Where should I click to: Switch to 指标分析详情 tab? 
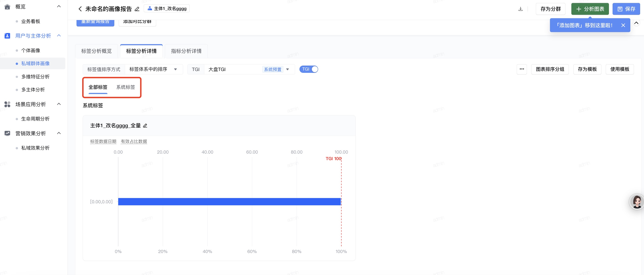(x=186, y=51)
